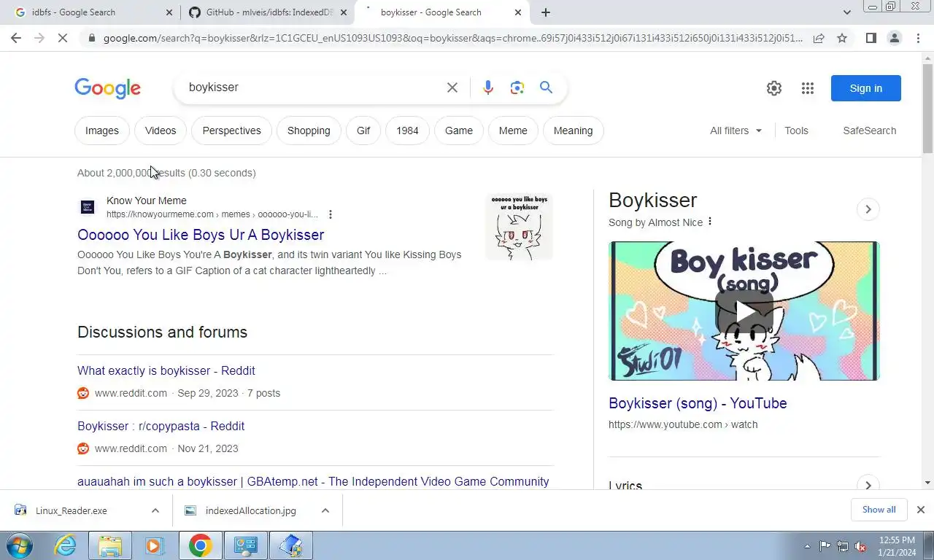Toggle the browser side panel
Viewport: 934px width, 560px height.
tap(871, 38)
